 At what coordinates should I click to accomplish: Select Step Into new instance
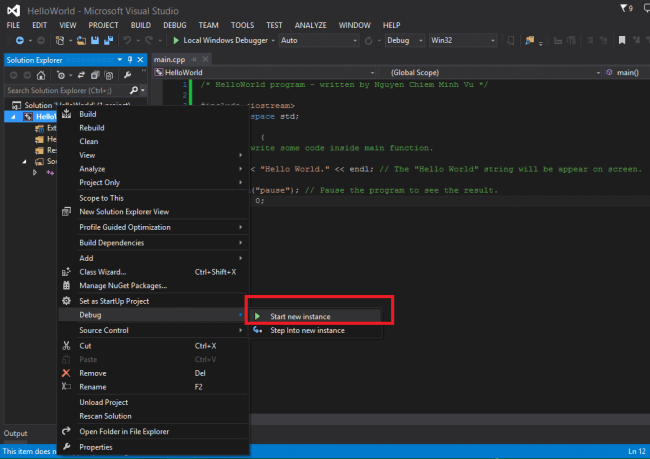315,330
